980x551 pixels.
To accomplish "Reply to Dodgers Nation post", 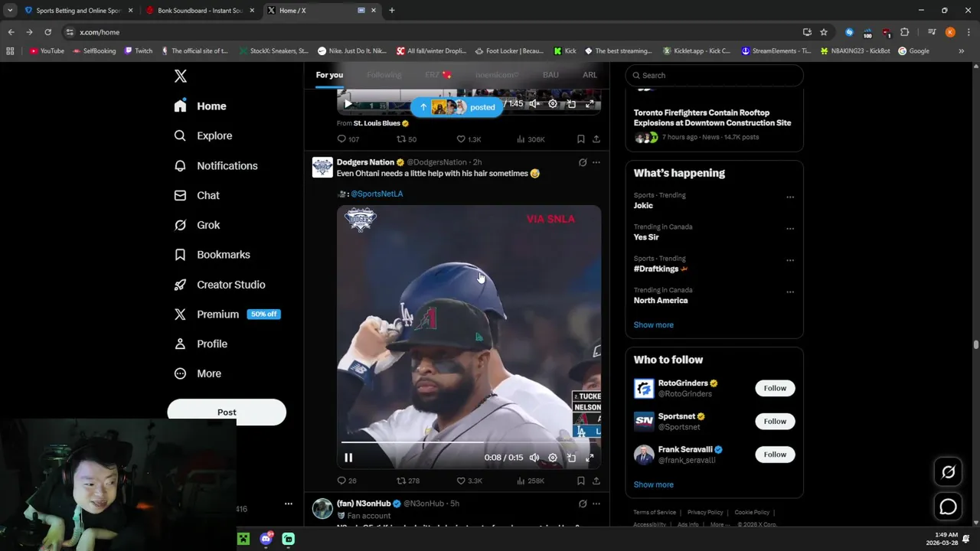I will (x=347, y=481).
